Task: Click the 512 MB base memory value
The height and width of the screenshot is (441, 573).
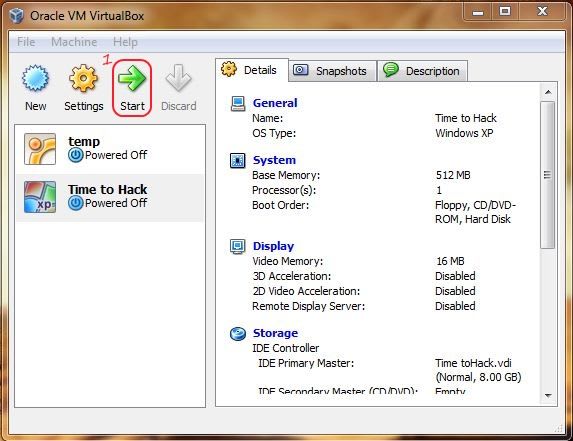Action: coord(453,175)
